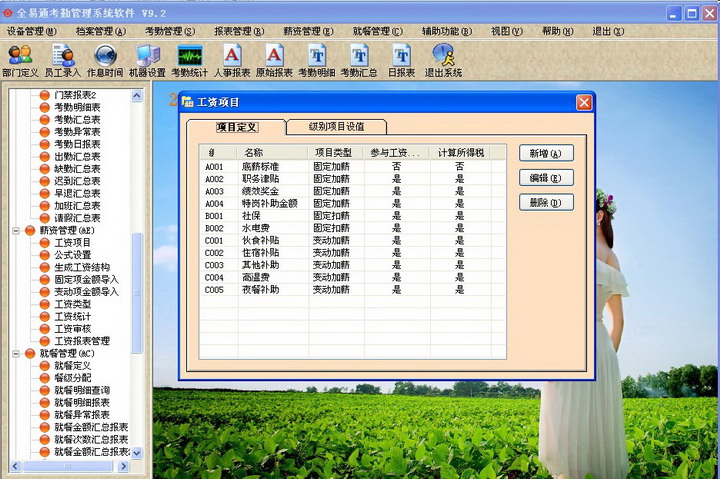This screenshot has width=720, height=479.
Task: Open 就餐管理 menu
Action: click(377, 31)
